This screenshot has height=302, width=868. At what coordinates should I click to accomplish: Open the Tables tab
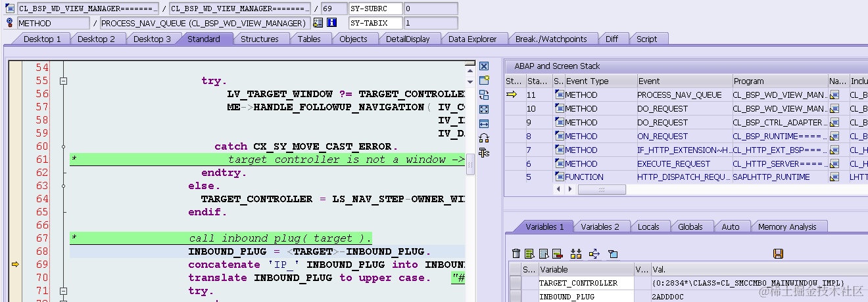tap(309, 39)
